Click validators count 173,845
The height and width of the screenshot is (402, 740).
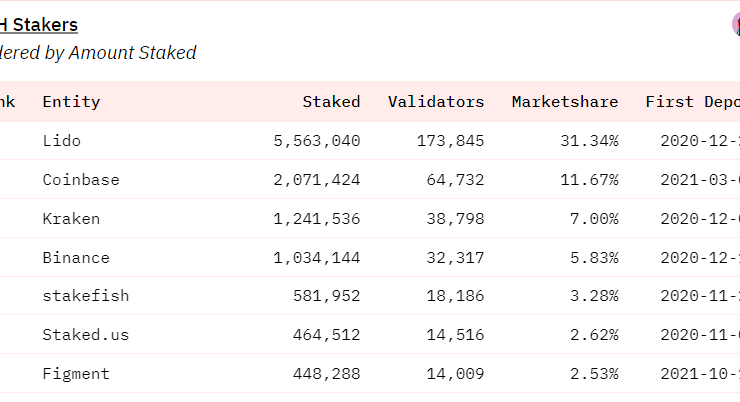click(x=450, y=141)
